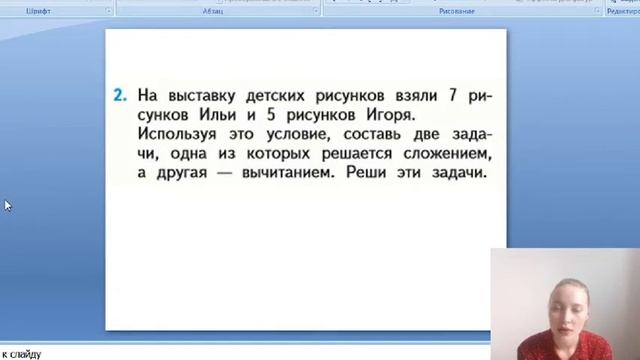
Task: Click the Рисование ribbon group label
Action: click(457, 11)
